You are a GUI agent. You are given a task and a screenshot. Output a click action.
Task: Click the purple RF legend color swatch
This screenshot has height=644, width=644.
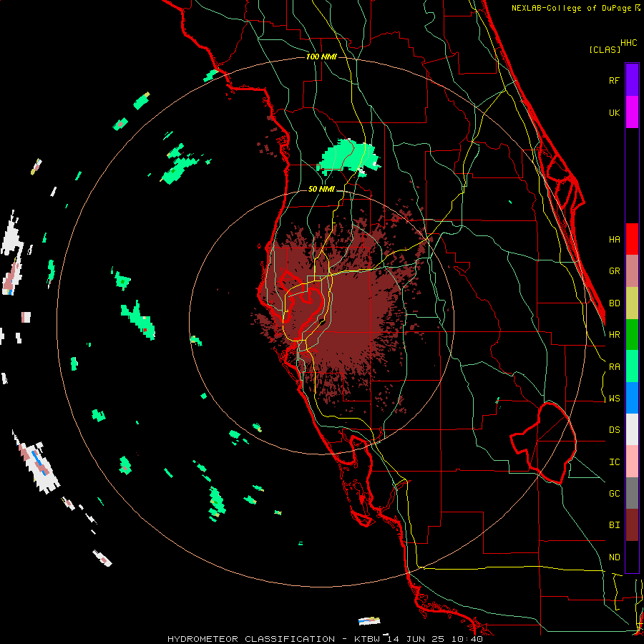point(632,80)
